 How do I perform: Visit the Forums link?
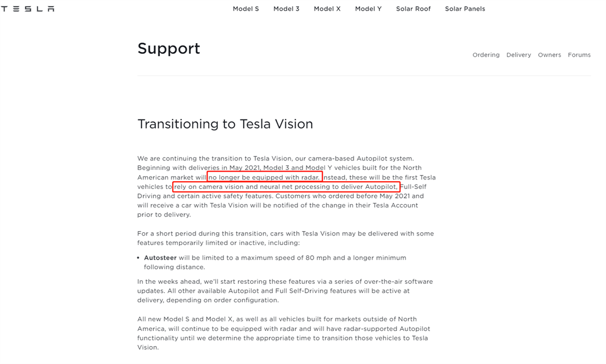[579, 55]
